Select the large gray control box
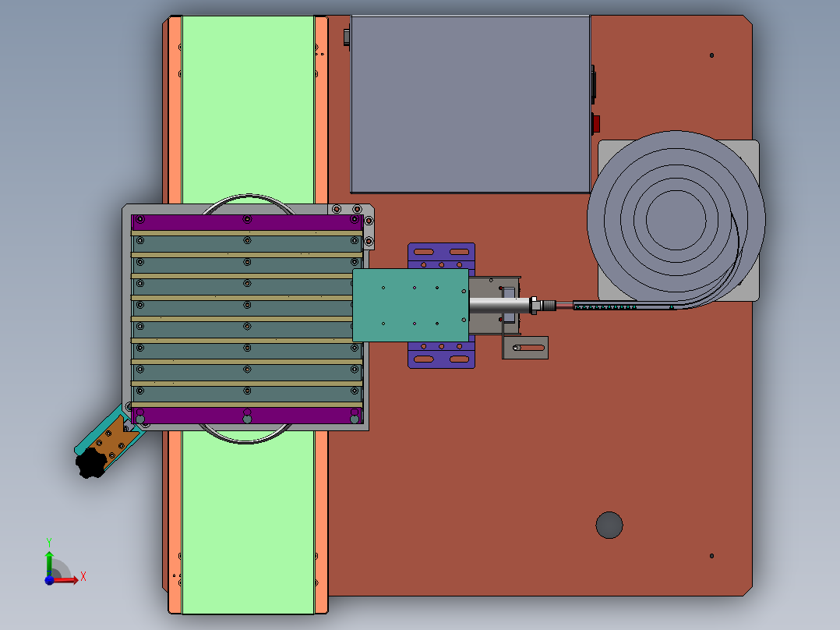 coord(471,104)
